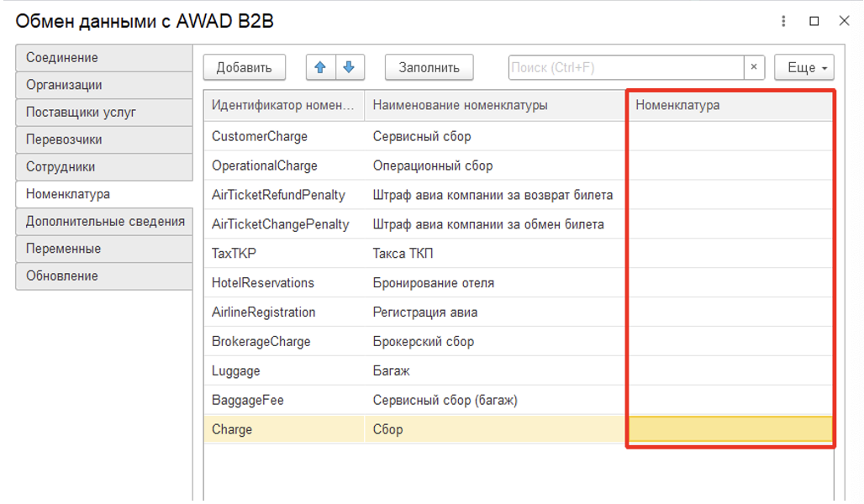Switch to the Соединение tab
The image size is (864, 504).
tap(103, 58)
